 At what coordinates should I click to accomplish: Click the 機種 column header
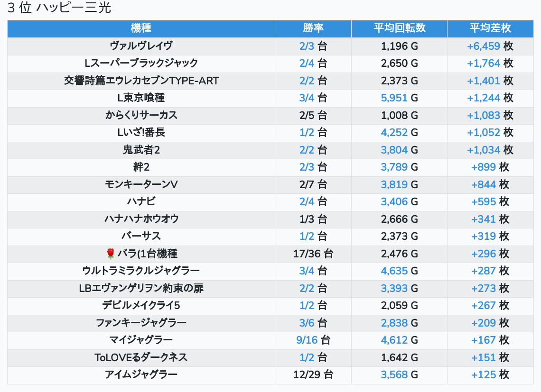coord(141,28)
